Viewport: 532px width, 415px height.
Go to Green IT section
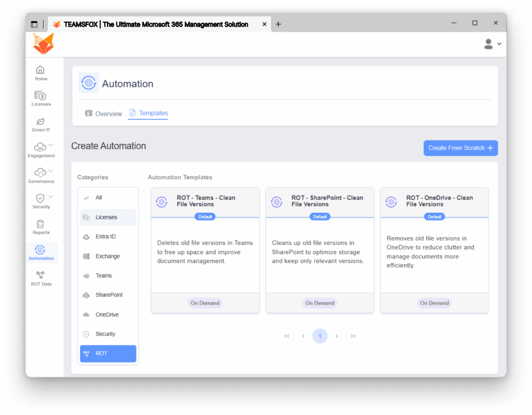[41, 124]
